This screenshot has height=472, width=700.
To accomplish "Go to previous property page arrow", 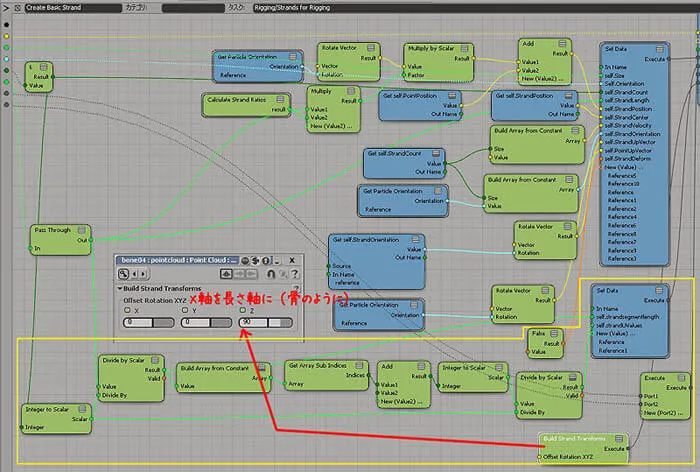I will point(135,274).
